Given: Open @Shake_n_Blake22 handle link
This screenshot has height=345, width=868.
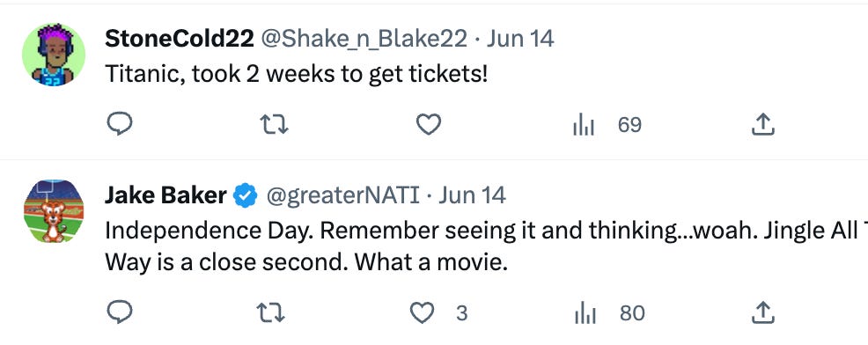Looking at the screenshot, I should [364, 39].
